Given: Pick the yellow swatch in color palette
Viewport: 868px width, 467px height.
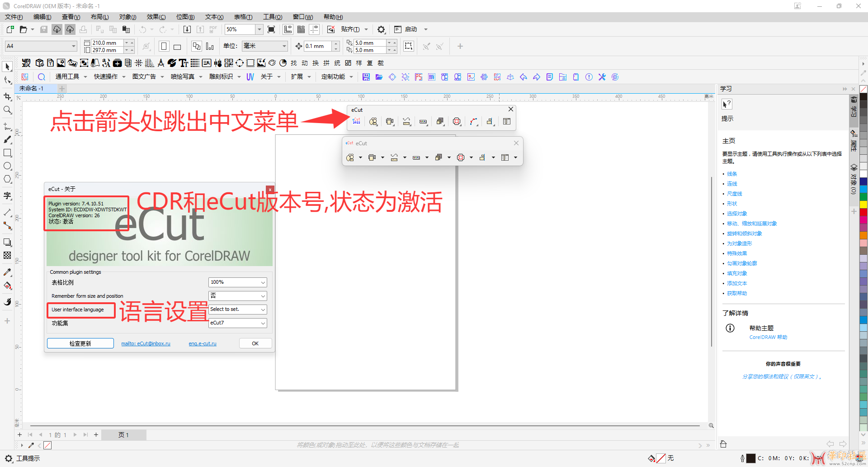Looking at the screenshot, I should pyautogui.click(x=863, y=205).
